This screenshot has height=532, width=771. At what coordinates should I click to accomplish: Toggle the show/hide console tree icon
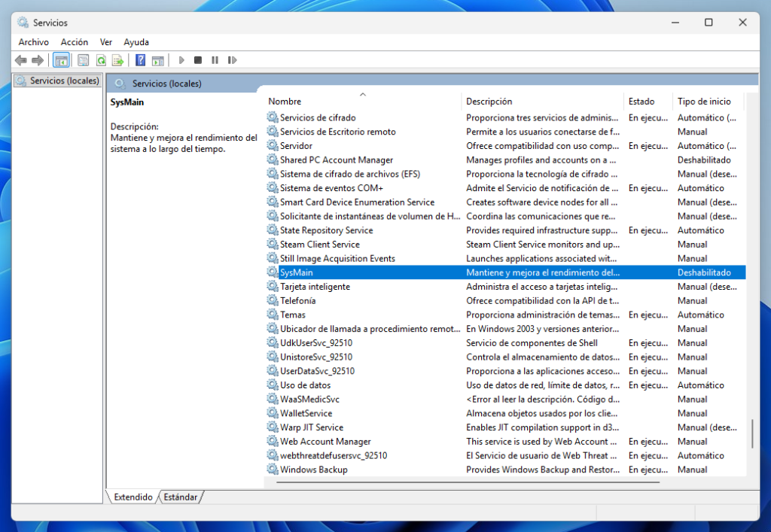pos(61,60)
